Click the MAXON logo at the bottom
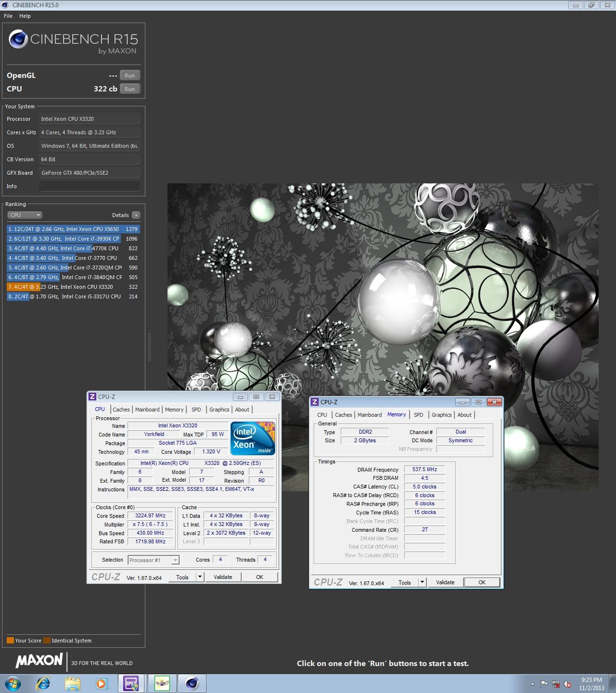This screenshot has height=693, width=616. click(x=39, y=661)
